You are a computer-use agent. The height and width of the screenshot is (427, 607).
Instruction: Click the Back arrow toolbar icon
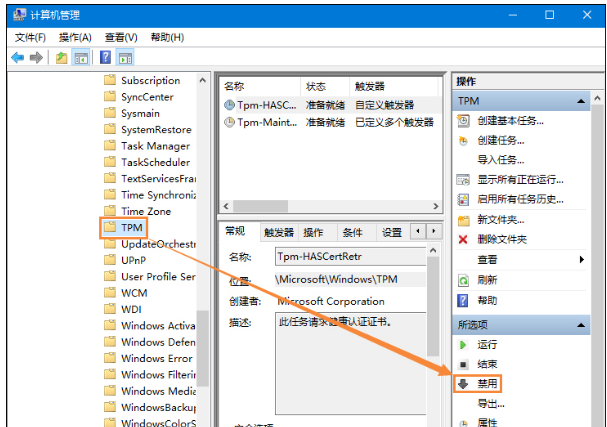pos(17,57)
